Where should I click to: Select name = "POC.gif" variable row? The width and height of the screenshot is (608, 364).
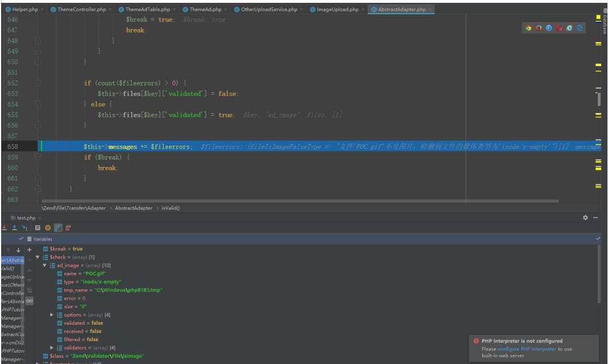pos(81,273)
